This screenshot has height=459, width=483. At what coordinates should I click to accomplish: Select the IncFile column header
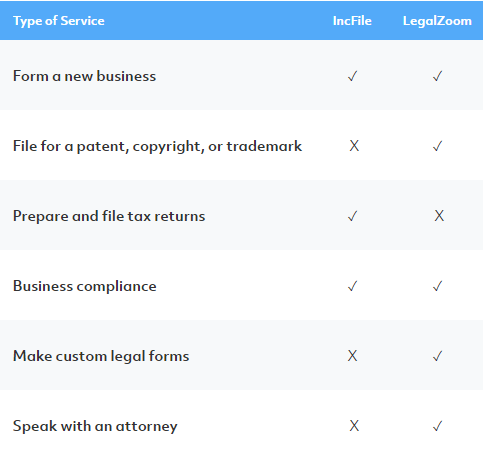point(352,21)
